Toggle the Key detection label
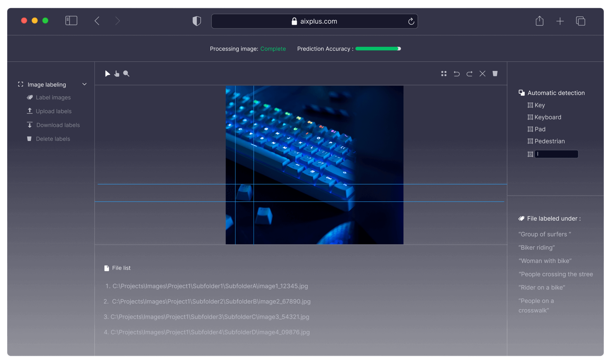611x364 pixels. click(530, 104)
